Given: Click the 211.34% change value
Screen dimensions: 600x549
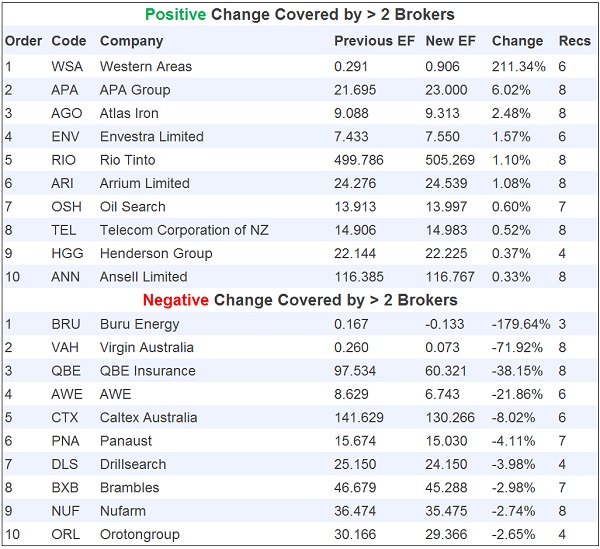Looking at the screenshot, I should point(519,66).
